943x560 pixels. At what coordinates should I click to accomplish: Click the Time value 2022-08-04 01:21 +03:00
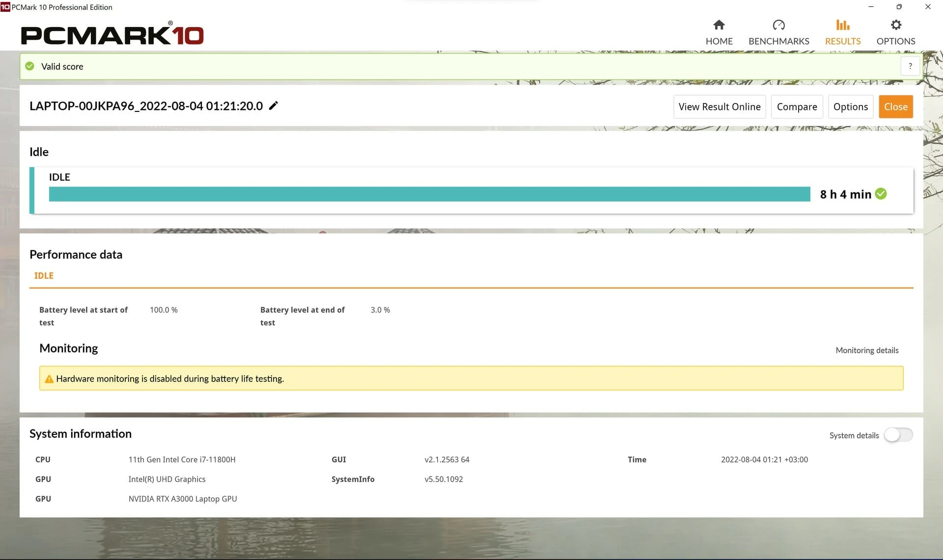(764, 460)
